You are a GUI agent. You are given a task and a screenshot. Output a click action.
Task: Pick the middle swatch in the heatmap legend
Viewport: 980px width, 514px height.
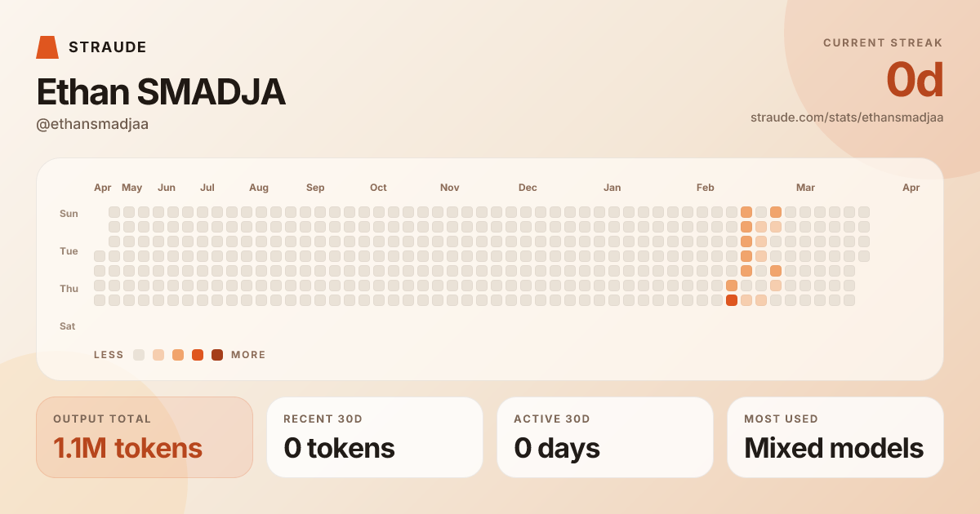tap(178, 355)
